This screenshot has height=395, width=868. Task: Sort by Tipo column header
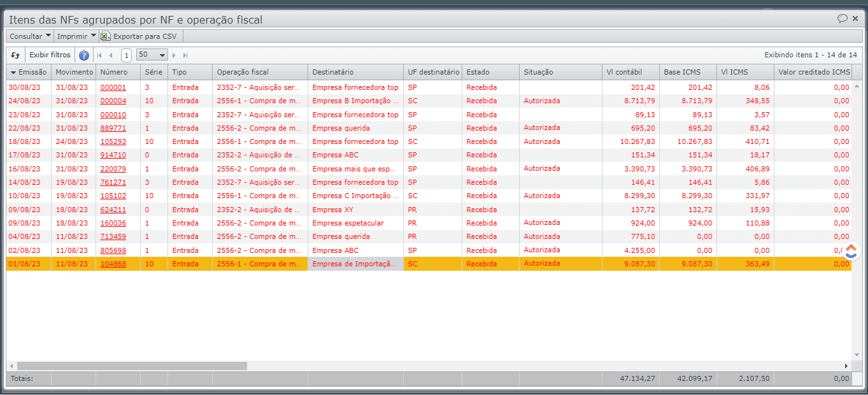tap(190, 72)
